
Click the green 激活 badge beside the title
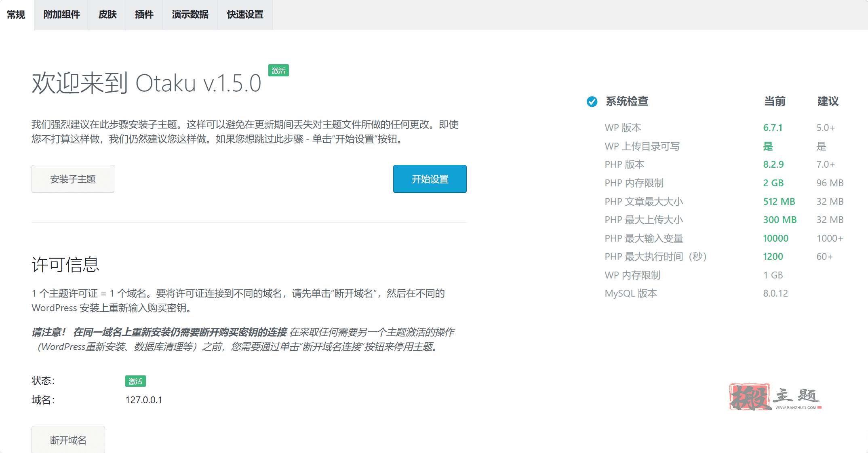(278, 71)
